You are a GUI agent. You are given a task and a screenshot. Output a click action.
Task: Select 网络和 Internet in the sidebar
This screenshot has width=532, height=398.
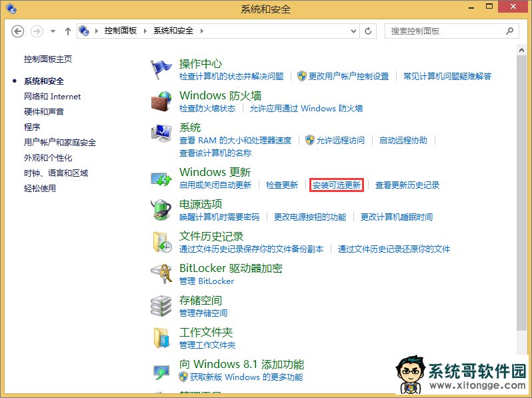[x=52, y=97]
